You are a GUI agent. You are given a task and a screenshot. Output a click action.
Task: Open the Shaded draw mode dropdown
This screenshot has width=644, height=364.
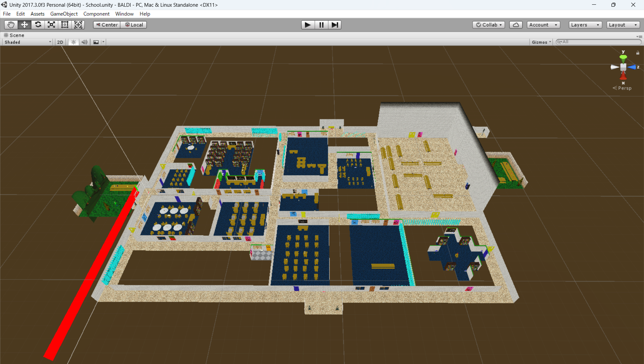click(x=28, y=42)
